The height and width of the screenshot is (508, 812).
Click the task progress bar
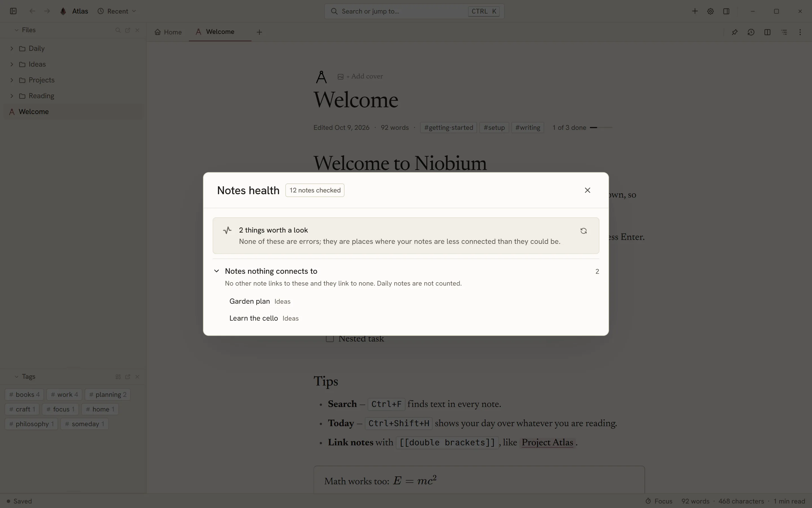(601, 128)
